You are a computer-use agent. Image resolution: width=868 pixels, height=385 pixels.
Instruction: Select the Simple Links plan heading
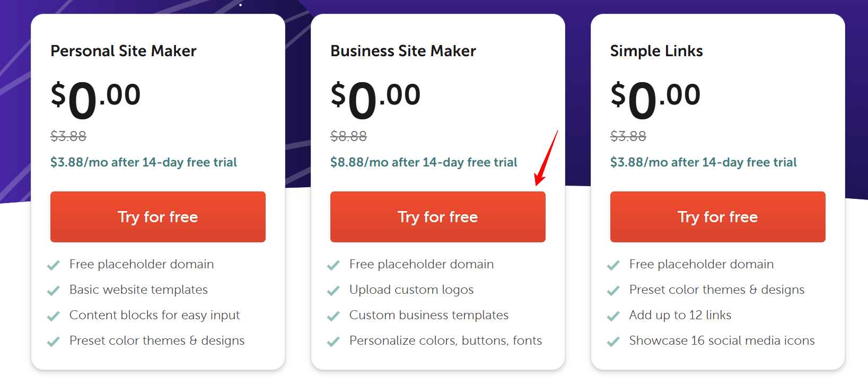pyautogui.click(x=656, y=51)
